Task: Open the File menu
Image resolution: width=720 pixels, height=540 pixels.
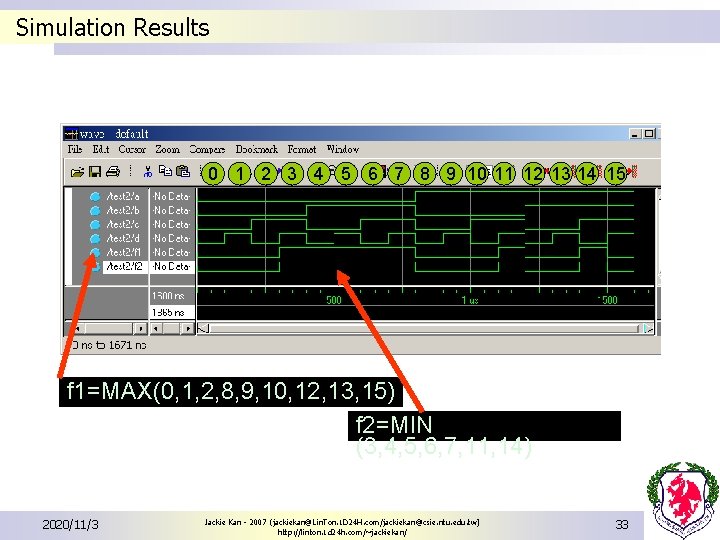Action: 75,149
